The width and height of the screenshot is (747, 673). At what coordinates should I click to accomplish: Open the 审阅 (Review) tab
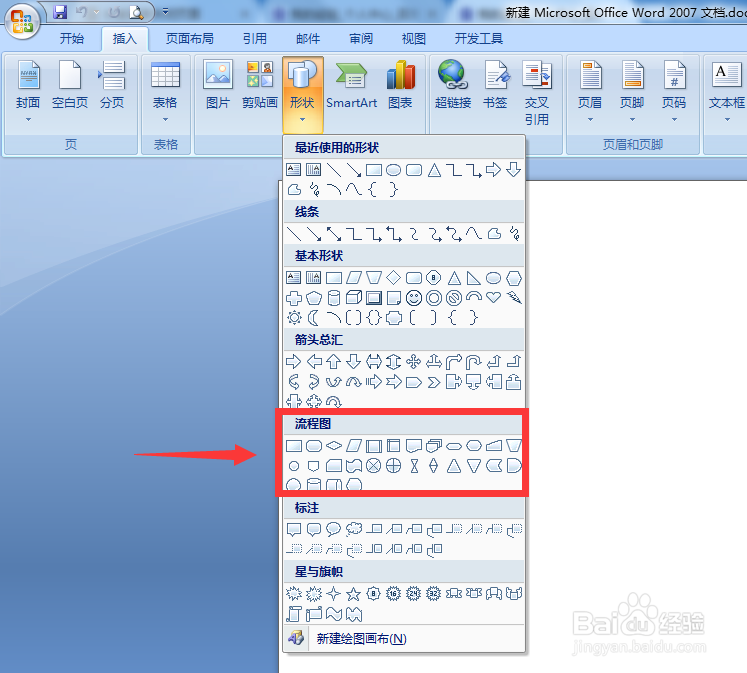361,39
